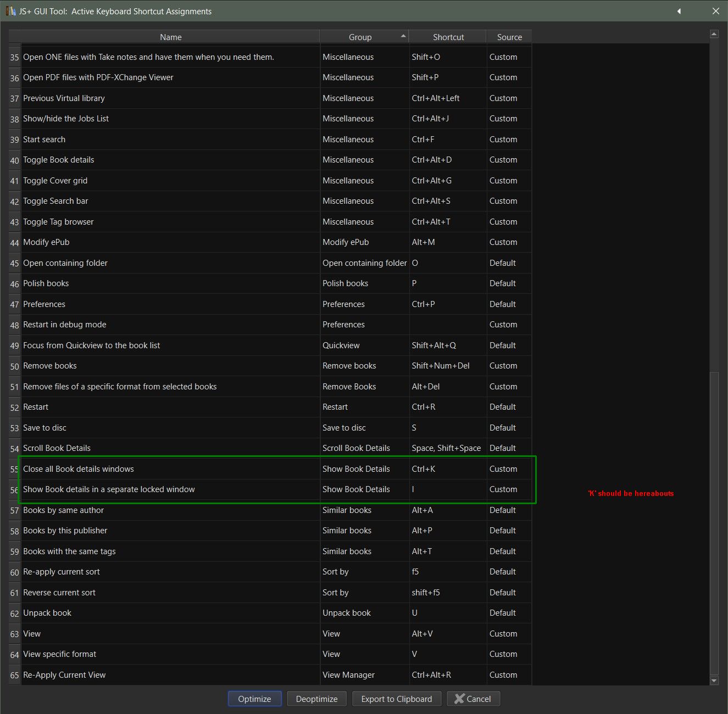The width and height of the screenshot is (728, 714).
Task: Click the Ctrl+Alt+J shortcut cell
Action: pos(448,119)
